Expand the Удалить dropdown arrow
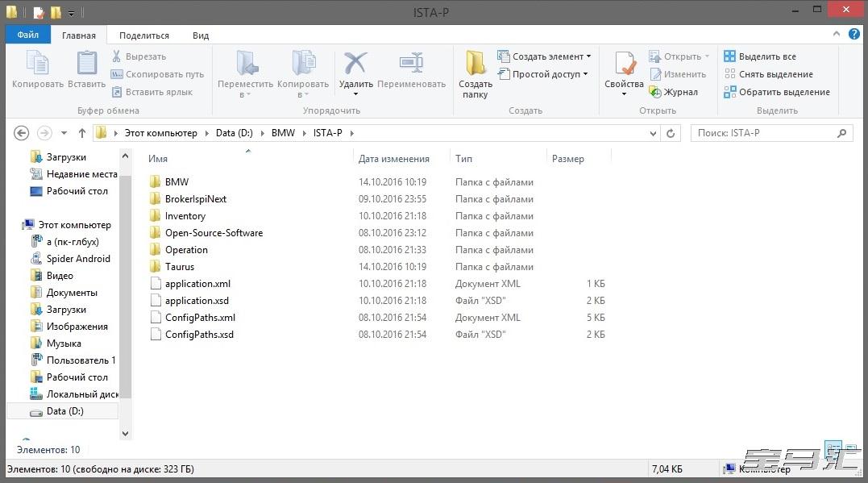Image resolution: width=868 pixels, height=483 pixels. [355, 94]
